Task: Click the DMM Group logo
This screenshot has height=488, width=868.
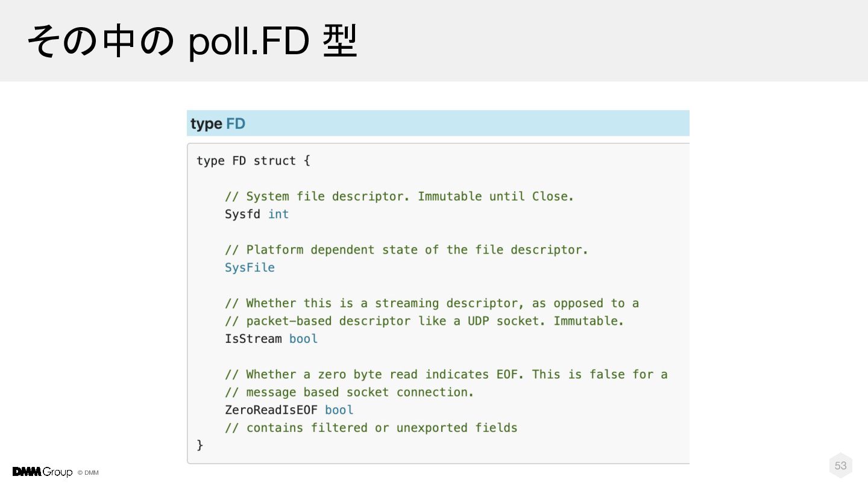Action: (42, 472)
